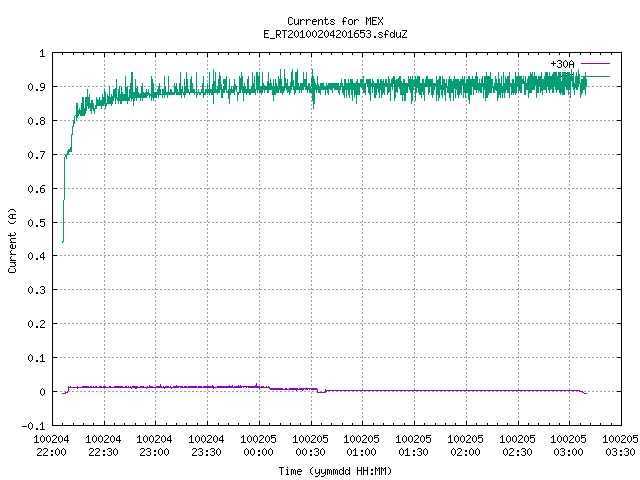Image resolution: width=640 pixels, height=480 pixels.
Task: Select the file name 'E_RT20100204201653.sfduZ' subtitle
Action: 335,34
